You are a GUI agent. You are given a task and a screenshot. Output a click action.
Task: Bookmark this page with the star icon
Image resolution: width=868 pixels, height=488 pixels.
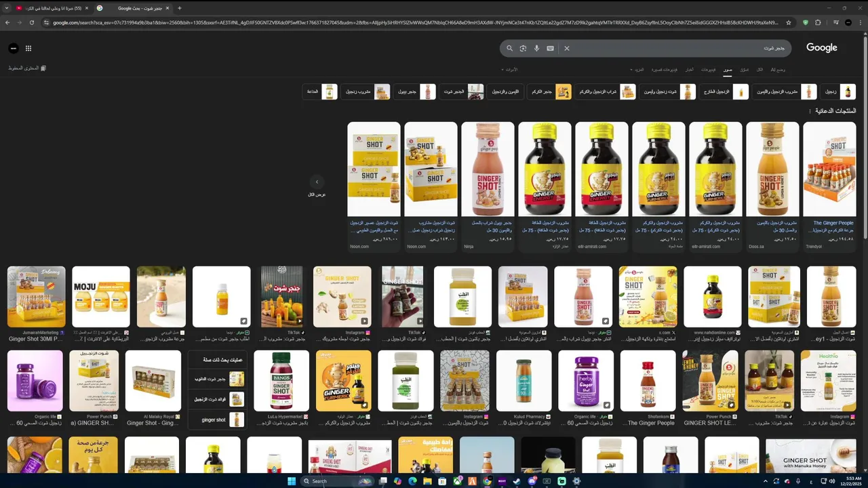(x=789, y=22)
